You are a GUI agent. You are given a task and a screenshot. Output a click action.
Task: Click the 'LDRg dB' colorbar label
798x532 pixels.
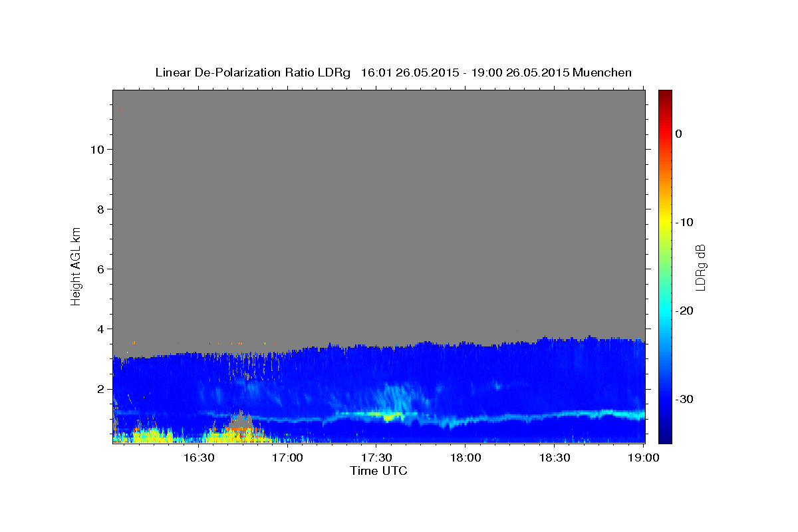[700, 267]
